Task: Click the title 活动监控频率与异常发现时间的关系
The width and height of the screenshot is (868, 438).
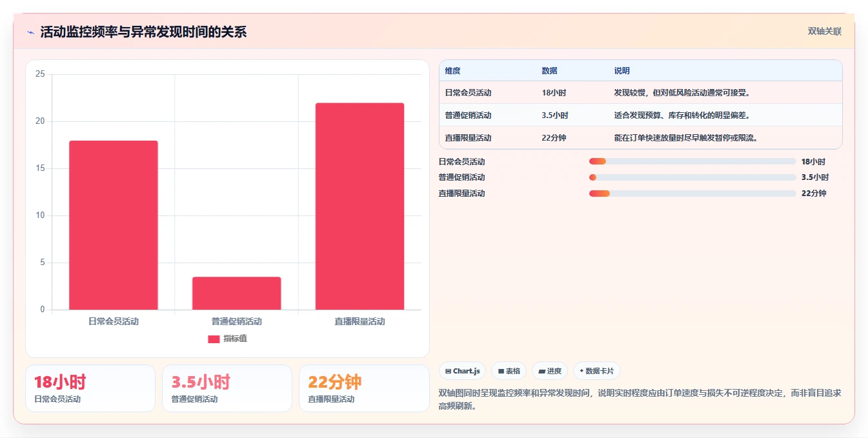Action: (x=143, y=32)
